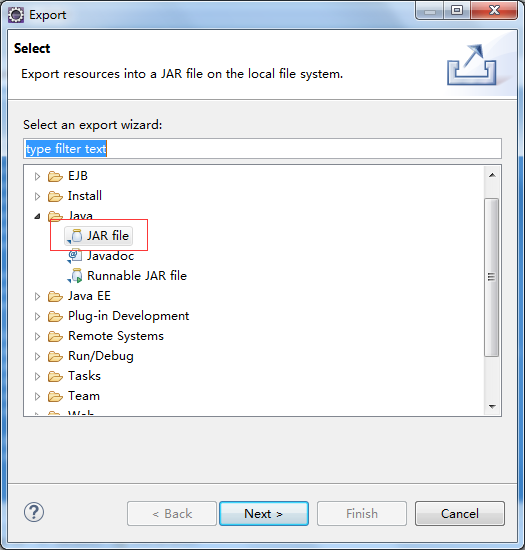Image resolution: width=525 pixels, height=550 pixels.
Task: Click the scrollbar up arrow
Action: [x=492, y=175]
